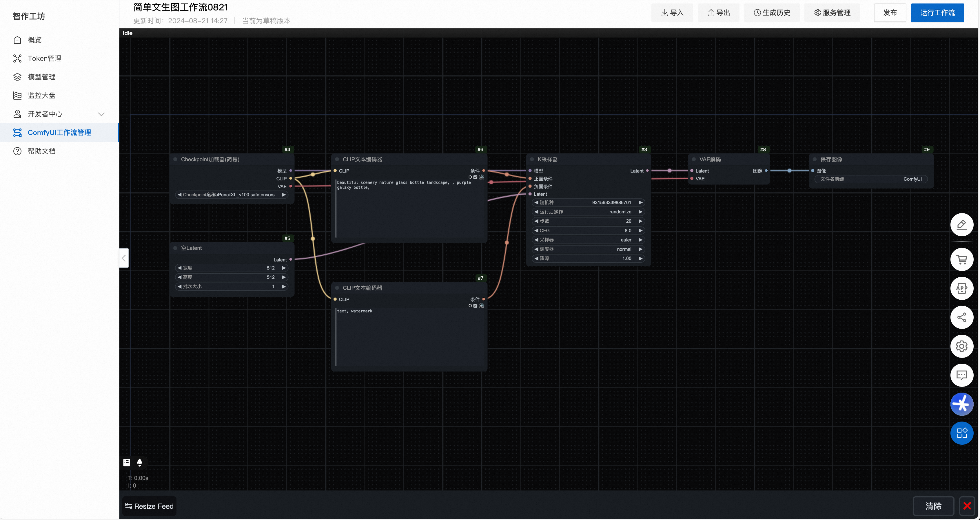Click the 随机种 seed value field

pyautogui.click(x=588, y=202)
